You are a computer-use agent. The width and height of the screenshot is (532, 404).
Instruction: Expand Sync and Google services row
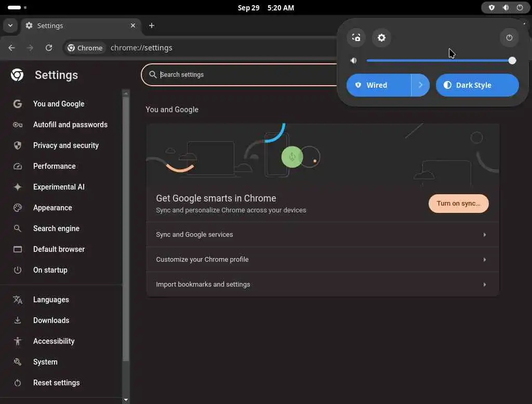323,235
